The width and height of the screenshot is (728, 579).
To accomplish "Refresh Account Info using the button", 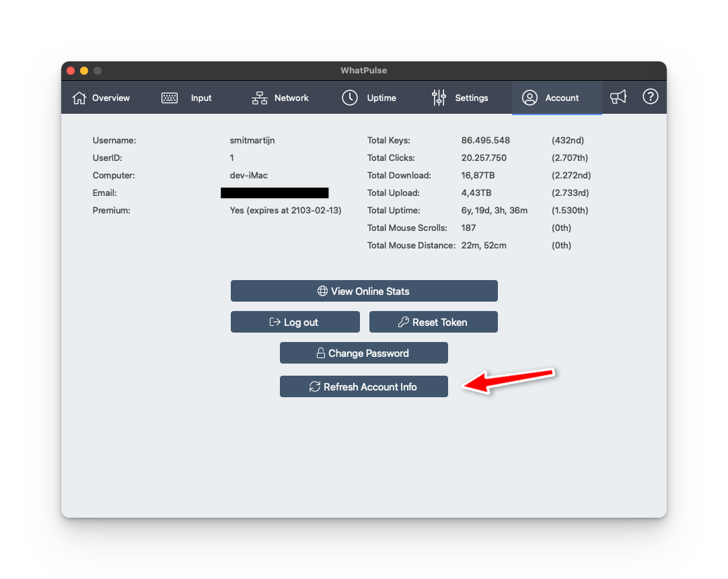I will coord(363,387).
